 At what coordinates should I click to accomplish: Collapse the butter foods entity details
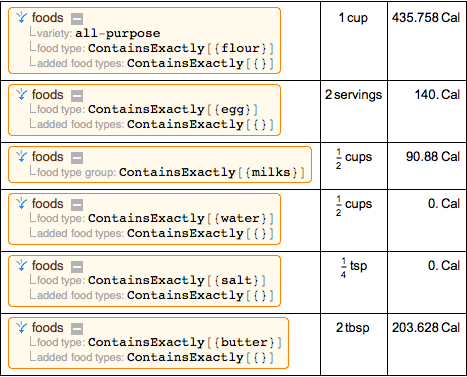77,329
